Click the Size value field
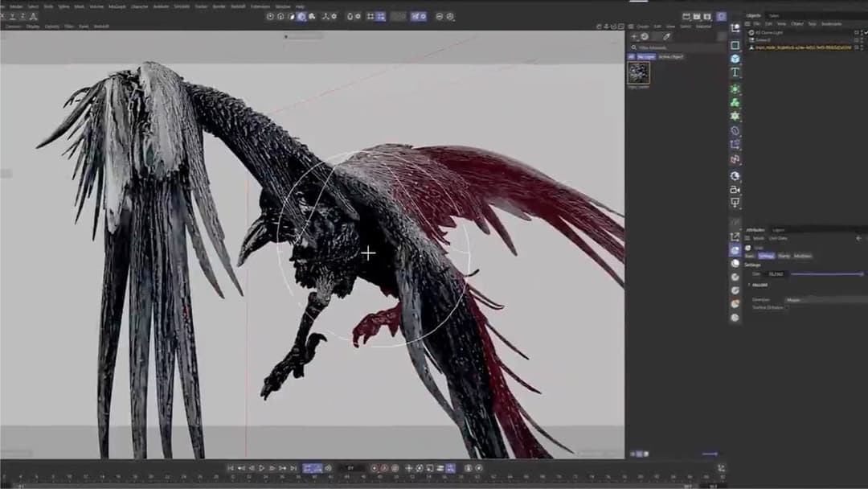Viewport: 868px width, 489px height. [x=776, y=274]
